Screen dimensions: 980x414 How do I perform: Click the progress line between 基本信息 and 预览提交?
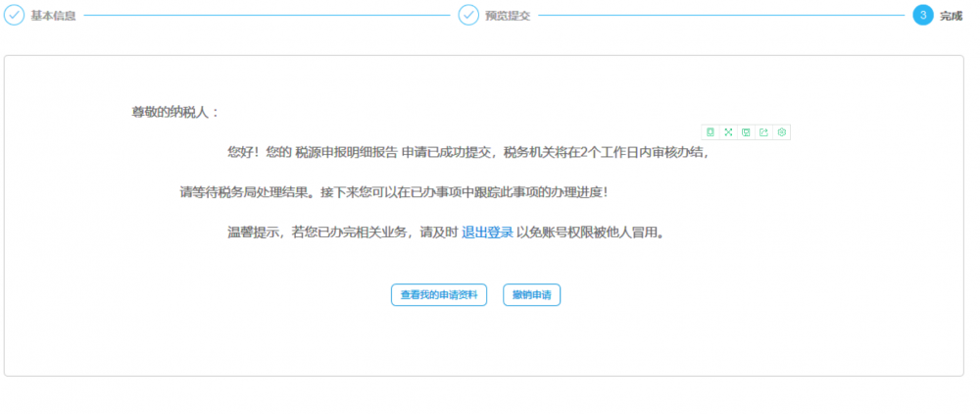(265, 16)
